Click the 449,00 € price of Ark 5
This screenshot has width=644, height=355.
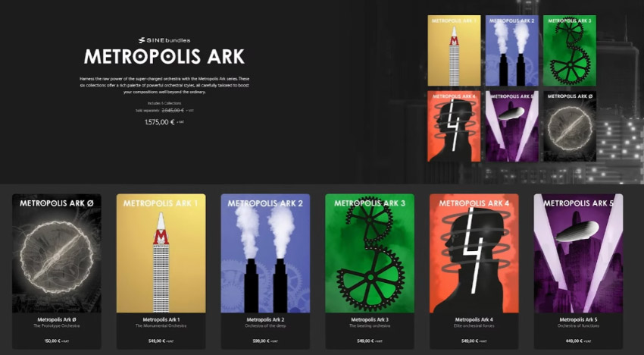[x=574, y=341]
